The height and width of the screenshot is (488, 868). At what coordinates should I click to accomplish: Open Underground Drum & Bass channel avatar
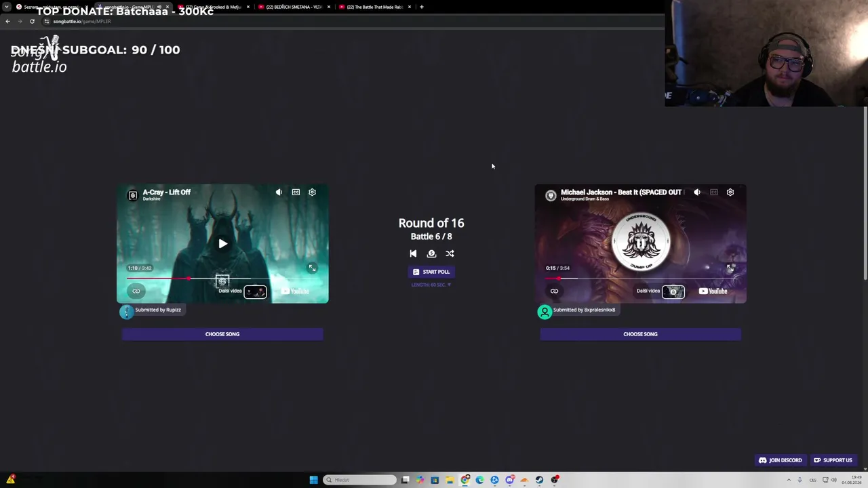click(x=551, y=195)
